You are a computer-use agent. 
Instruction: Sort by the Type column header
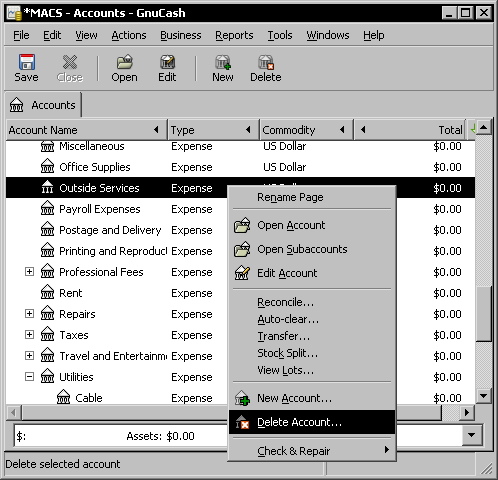tap(213, 130)
